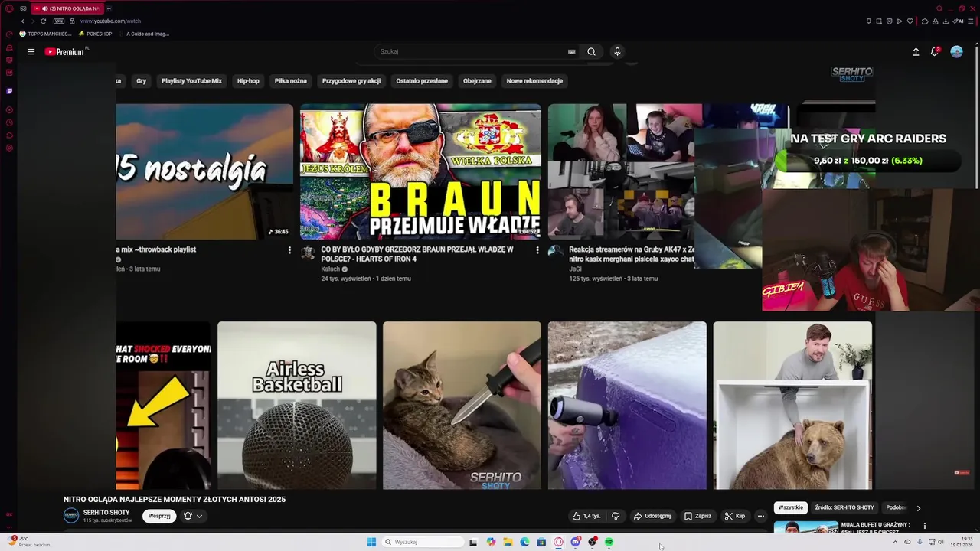Screen dimensions: 980x551
Task: Like the video with thumbs-up 1,4 tys.
Action: 586,516
